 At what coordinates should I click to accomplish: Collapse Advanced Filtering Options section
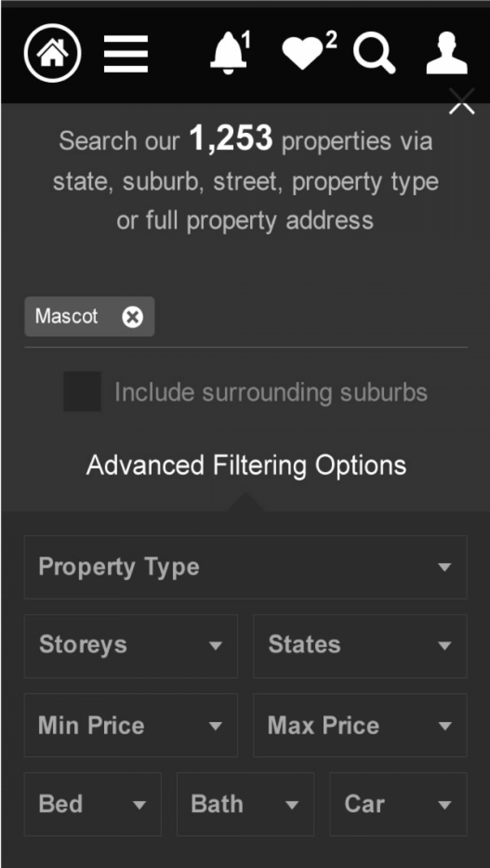click(246, 465)
